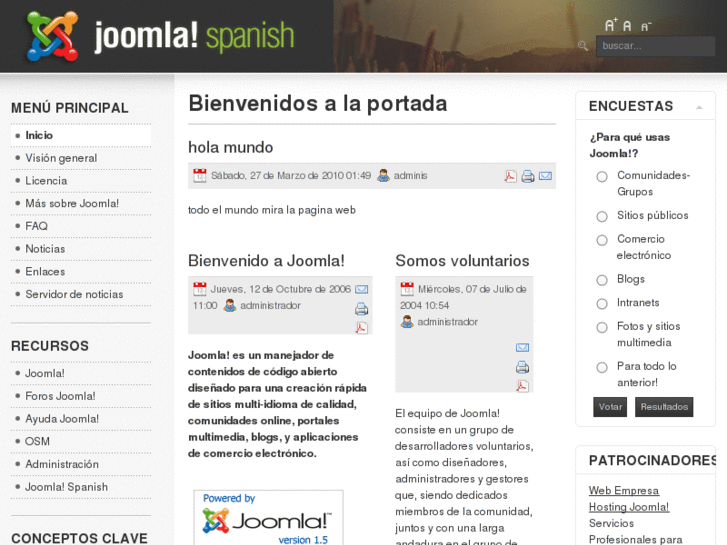This screenshot has width=727, height=545.
Task: Click print icon in 'Somos voluntarios' article
Action: pyautogui.click(x=522, y=367)
